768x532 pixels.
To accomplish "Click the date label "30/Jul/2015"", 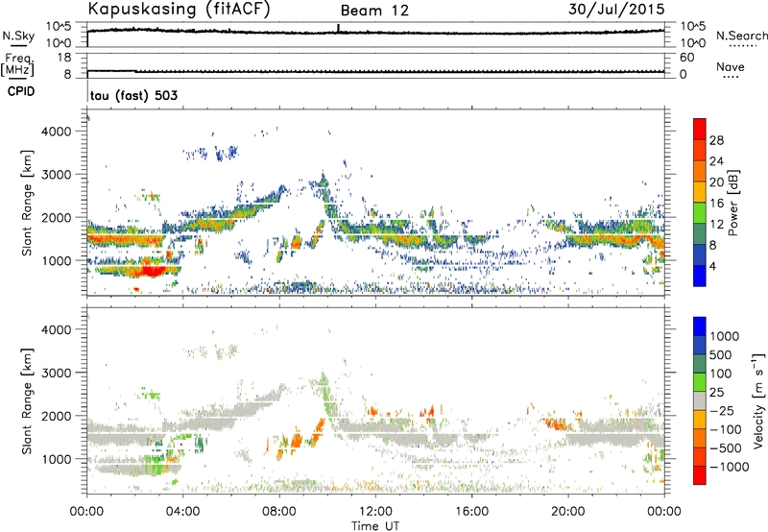I will (x=616, y=10).
